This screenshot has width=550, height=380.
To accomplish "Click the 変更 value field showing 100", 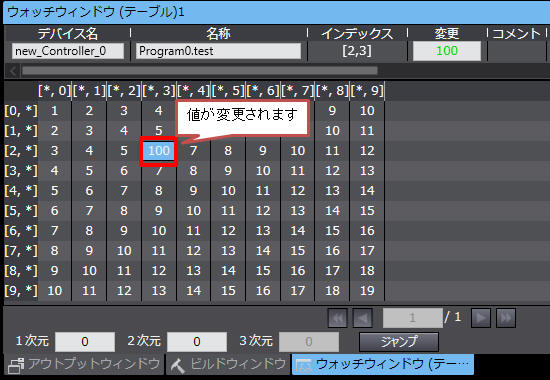I will (447, 51).
